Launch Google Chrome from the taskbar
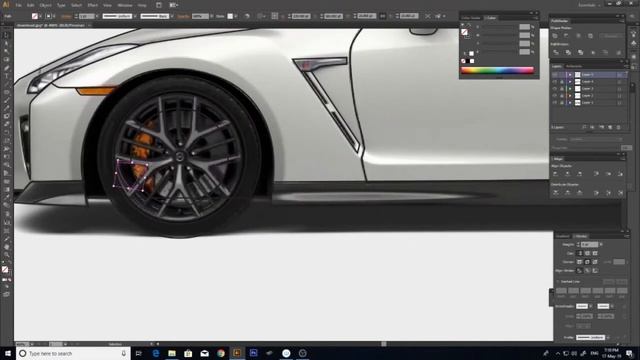Viewport: 640px width, 360px height. tap(221, 353)
